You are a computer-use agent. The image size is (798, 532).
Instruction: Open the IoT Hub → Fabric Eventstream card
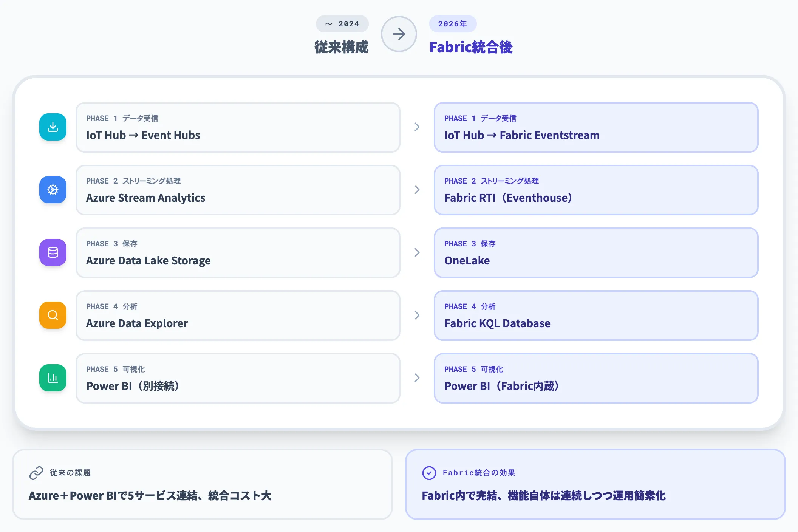click(596, 127)
